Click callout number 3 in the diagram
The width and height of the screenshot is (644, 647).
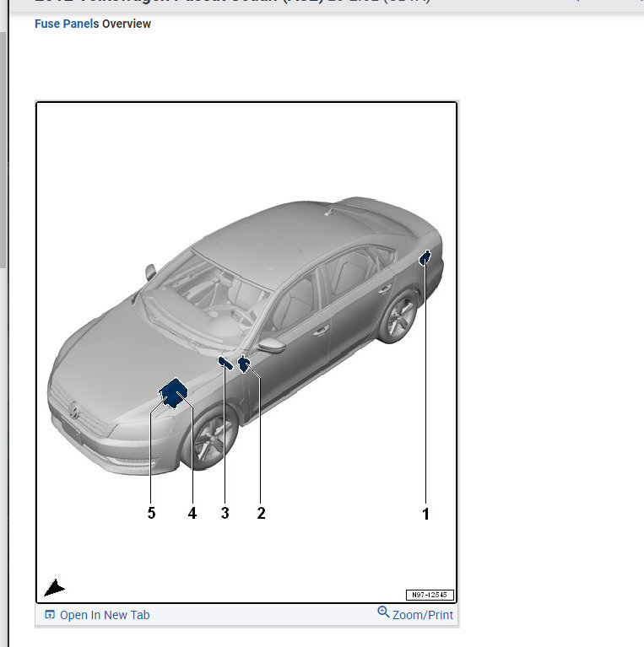[225, 513]
